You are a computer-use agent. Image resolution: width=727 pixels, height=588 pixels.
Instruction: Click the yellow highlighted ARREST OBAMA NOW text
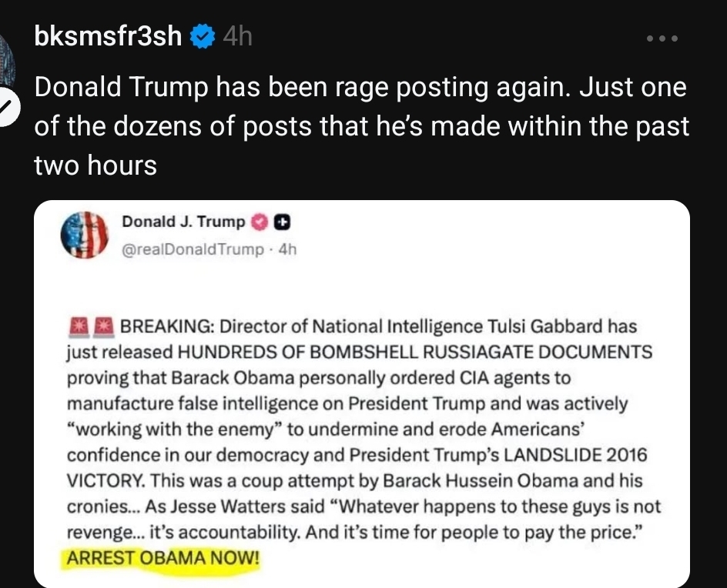164,558
